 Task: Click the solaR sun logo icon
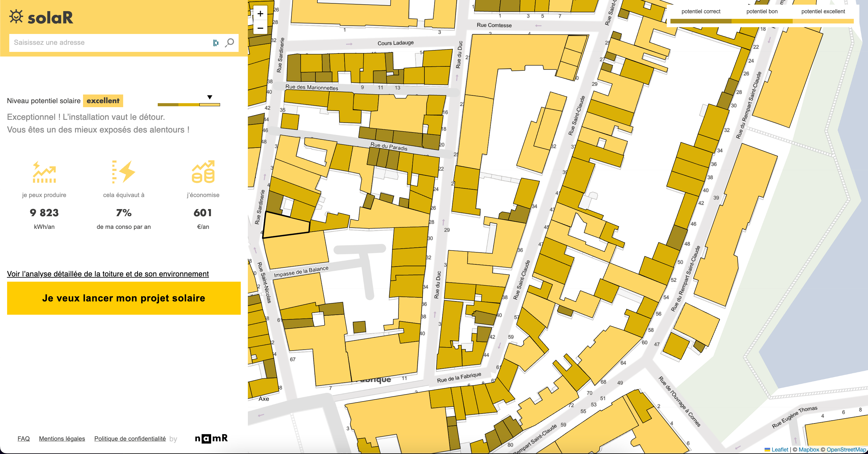(16, 16)
